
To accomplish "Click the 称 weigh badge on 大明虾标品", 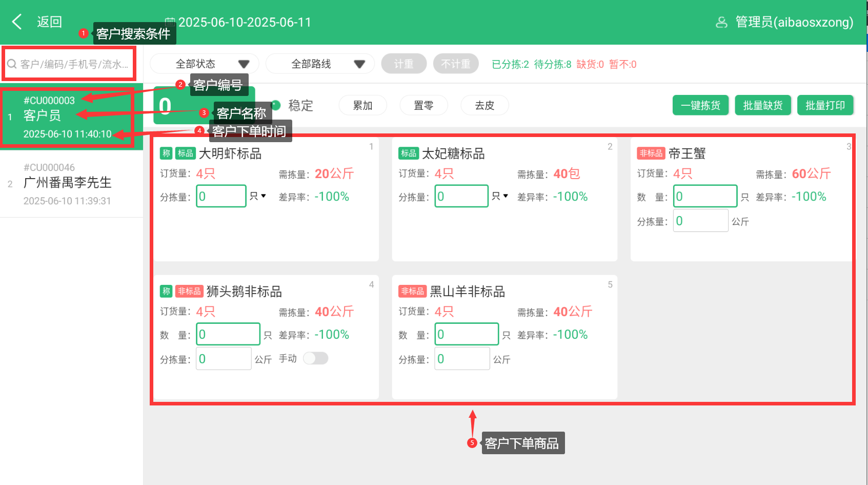I will [x=166, y=153].
